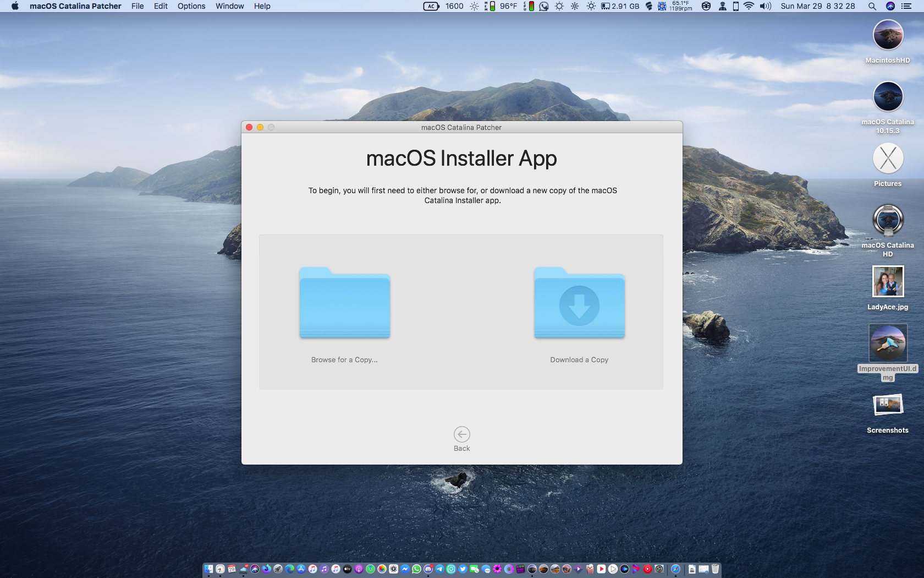Click the date and time in menu bar
This screenshot has height=578, width=924.
818,6
